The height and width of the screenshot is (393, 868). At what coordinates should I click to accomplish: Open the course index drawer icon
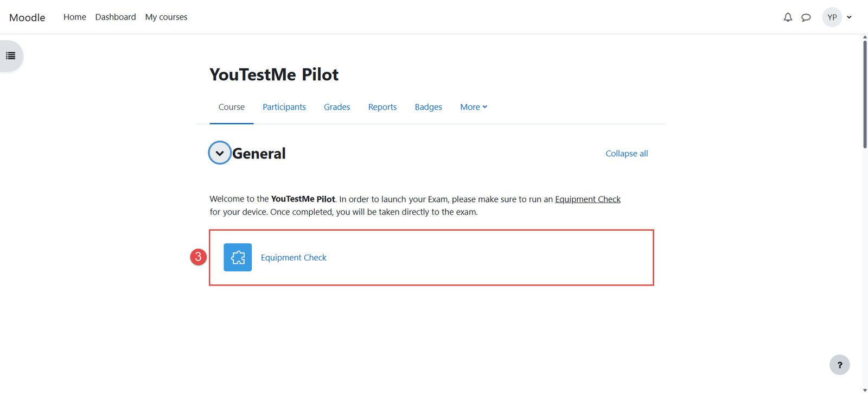coord(10,55)
